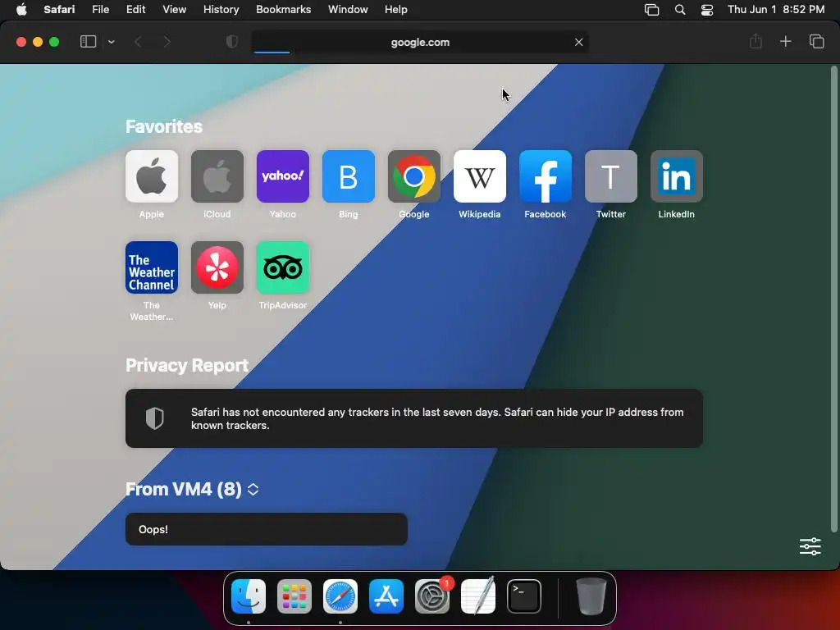
Task: Open Stage Manager from the menu bar
Action: coord(651,10)
